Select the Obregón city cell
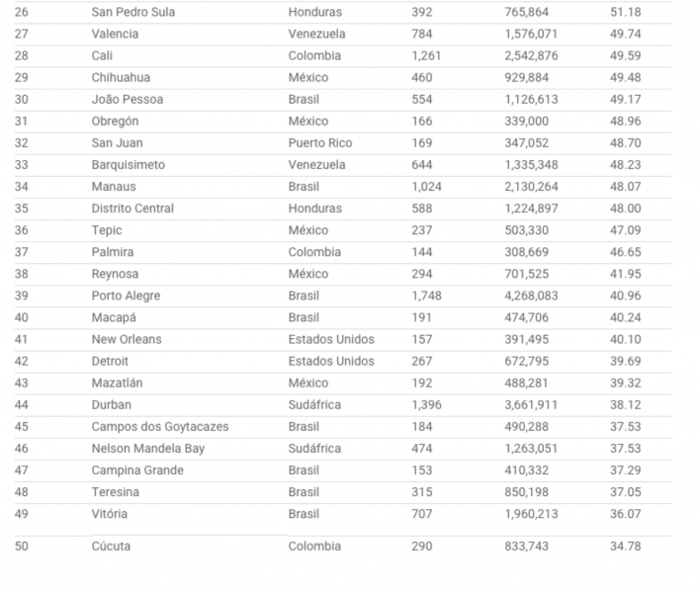 pyautogui.click(x=115, y=121)
